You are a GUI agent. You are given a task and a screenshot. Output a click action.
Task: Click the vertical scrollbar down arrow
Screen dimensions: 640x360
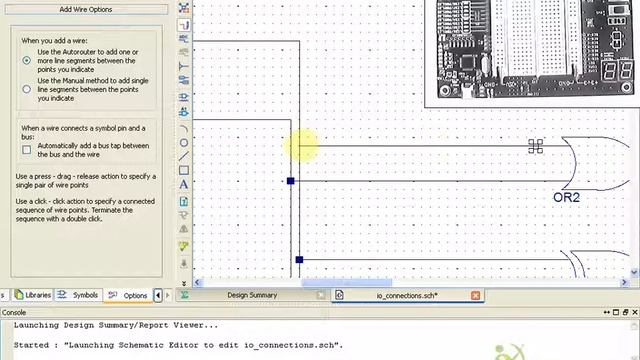[x=634, y=272]
